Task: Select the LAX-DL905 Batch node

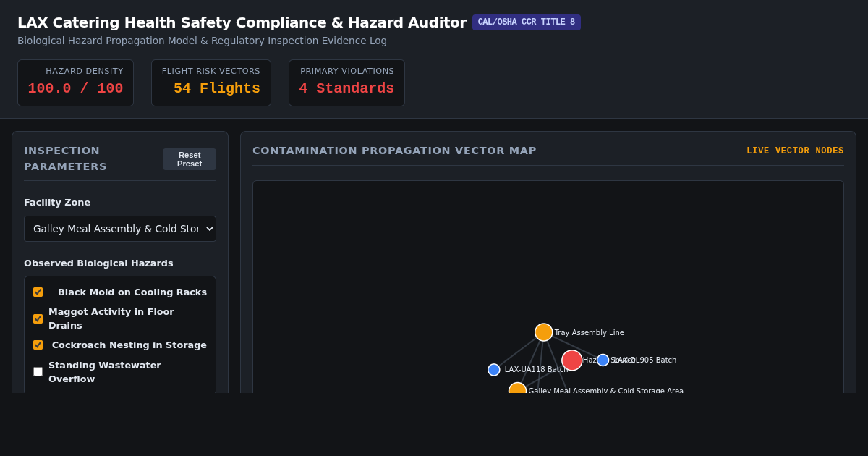Action: click(x=603, y=360)
